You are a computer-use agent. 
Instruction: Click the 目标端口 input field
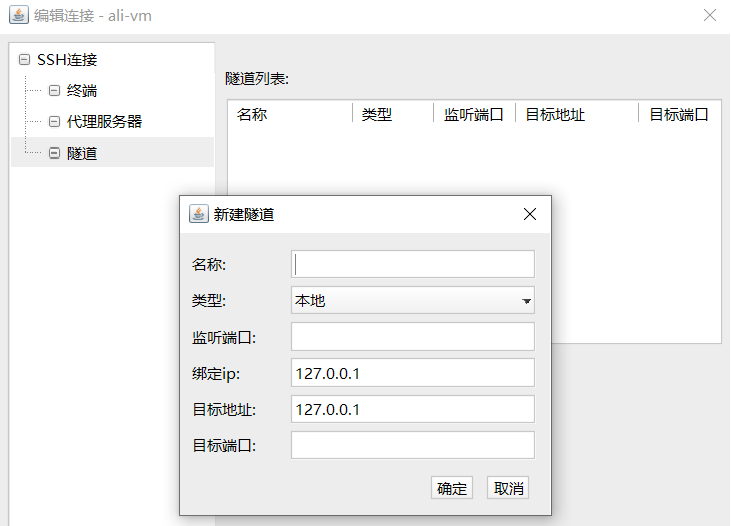pos(412,445)
